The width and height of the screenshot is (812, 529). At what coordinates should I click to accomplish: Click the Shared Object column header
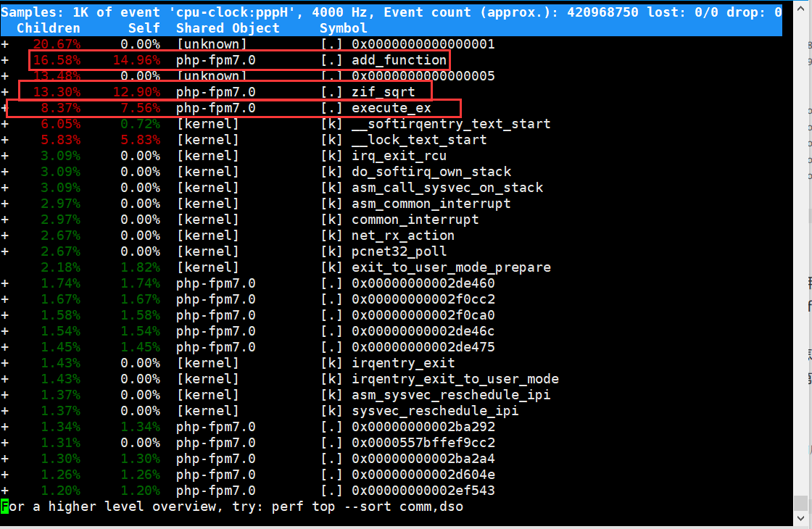coord(228,28)
